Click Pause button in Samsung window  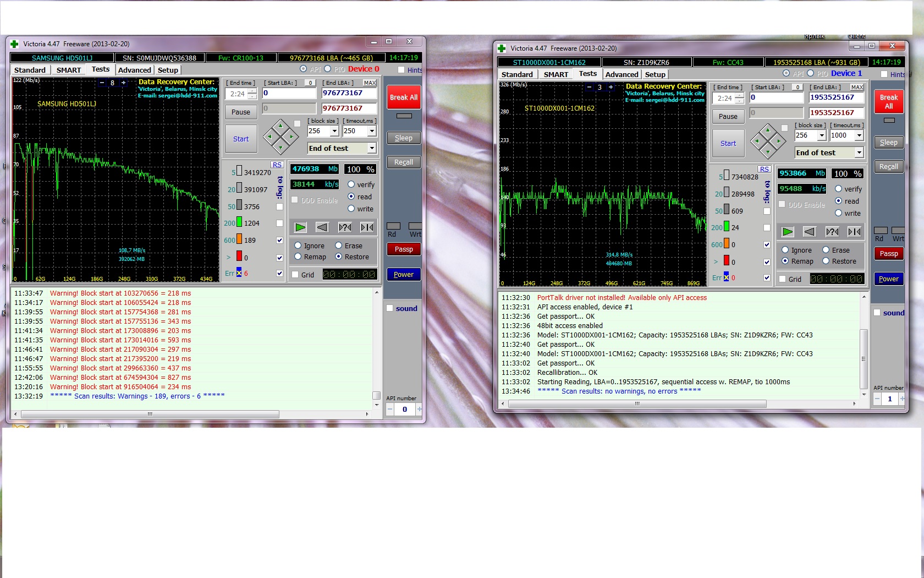pyautogui.click(x=241, y=112)
